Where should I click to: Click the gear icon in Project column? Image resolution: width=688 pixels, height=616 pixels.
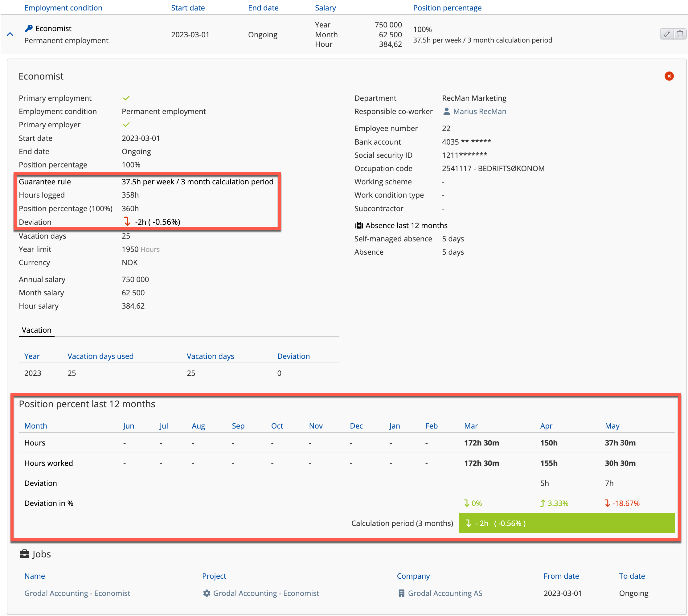(207, 593)
